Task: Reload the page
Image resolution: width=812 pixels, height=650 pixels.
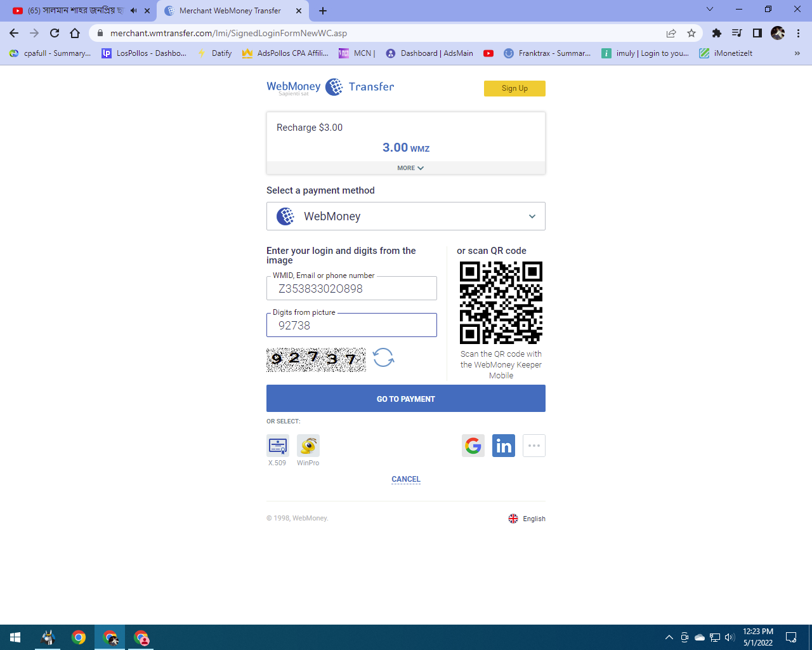Action: (55, 33)
